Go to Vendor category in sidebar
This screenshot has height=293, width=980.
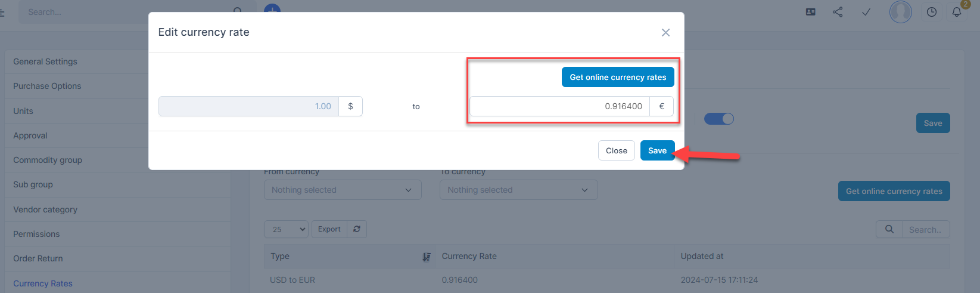pyautogui.click(x=45, y=209)
